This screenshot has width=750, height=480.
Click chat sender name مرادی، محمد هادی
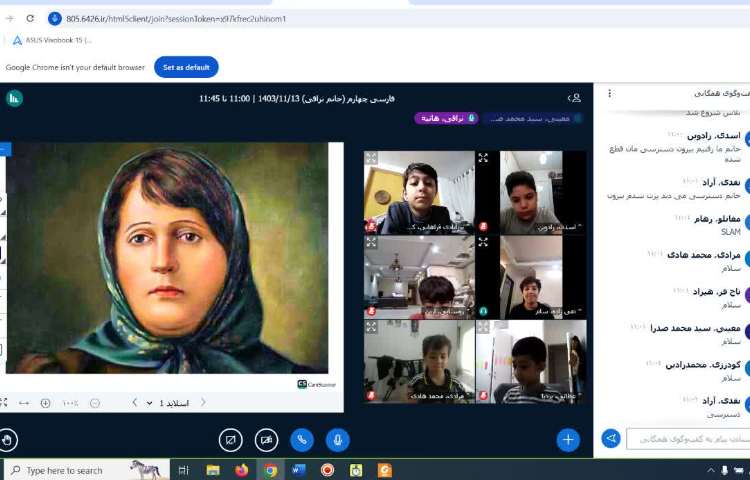(x=704, y=255)
